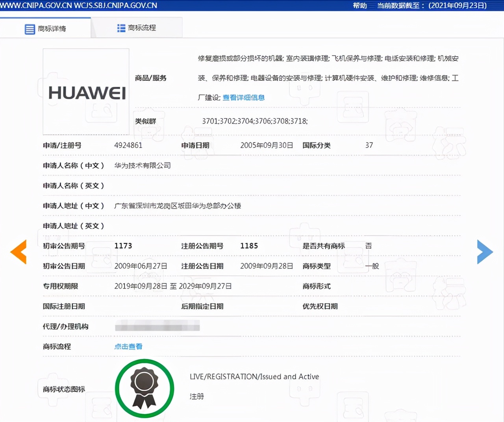Viewport: 504px width, 422px height.
Task: Click the LIVE/REGISTRATION/Issued and Active status text
Action: 254,376
